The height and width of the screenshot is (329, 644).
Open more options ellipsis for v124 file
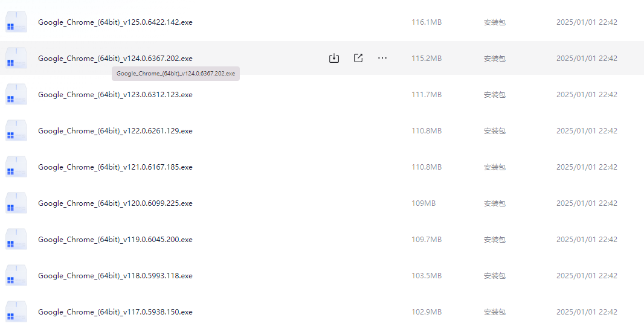tap(382, 58)
